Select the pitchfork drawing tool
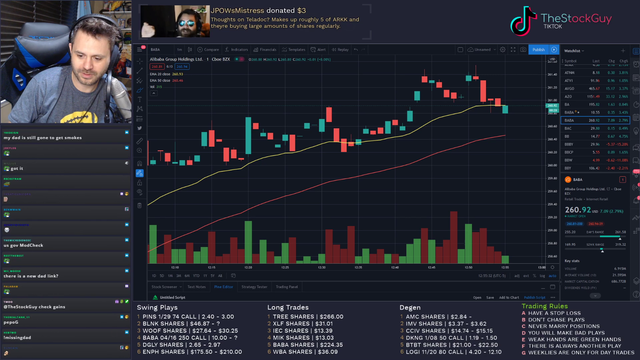This screenshot has width=640, height=360. tap(140, 80)
